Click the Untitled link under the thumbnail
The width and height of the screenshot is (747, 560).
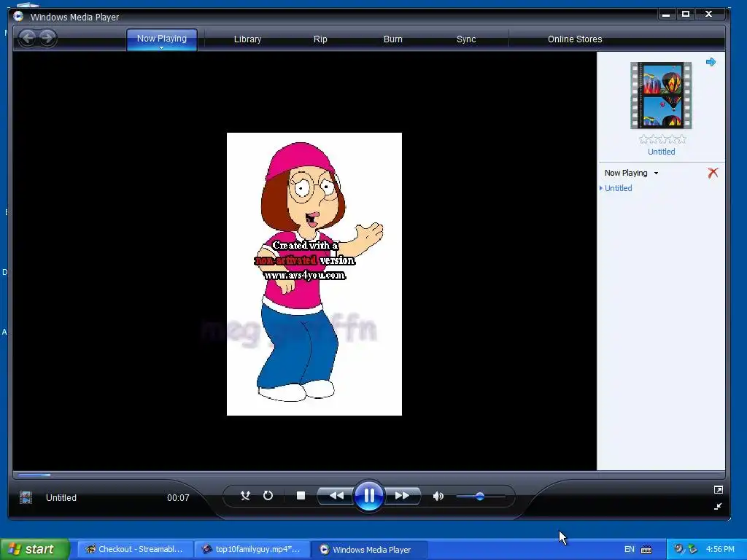coord(661,152)
